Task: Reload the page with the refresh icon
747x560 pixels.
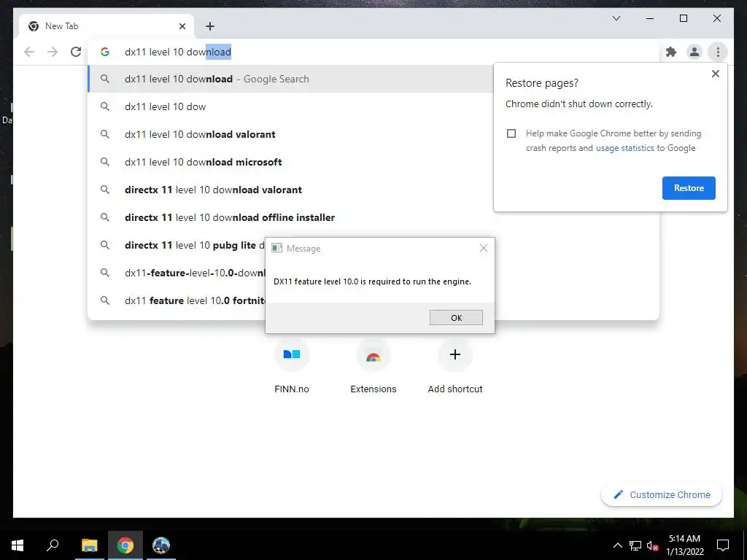Action: 76,52
